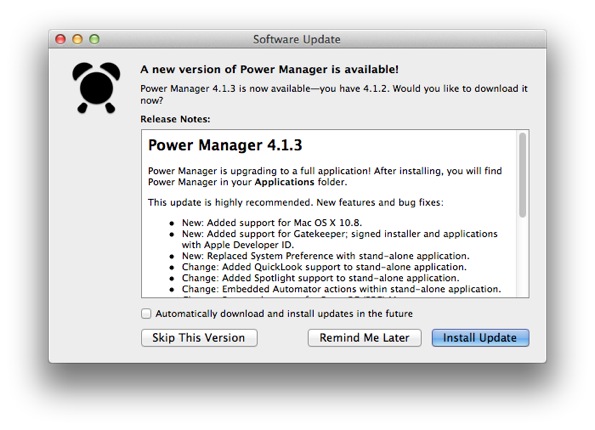Click the '4.1.3 is now available' message text
Screen dimensions: 595x430
334,94
